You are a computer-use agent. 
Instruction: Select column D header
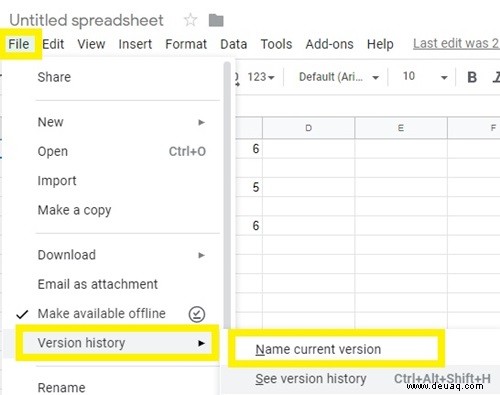(309, 128)
